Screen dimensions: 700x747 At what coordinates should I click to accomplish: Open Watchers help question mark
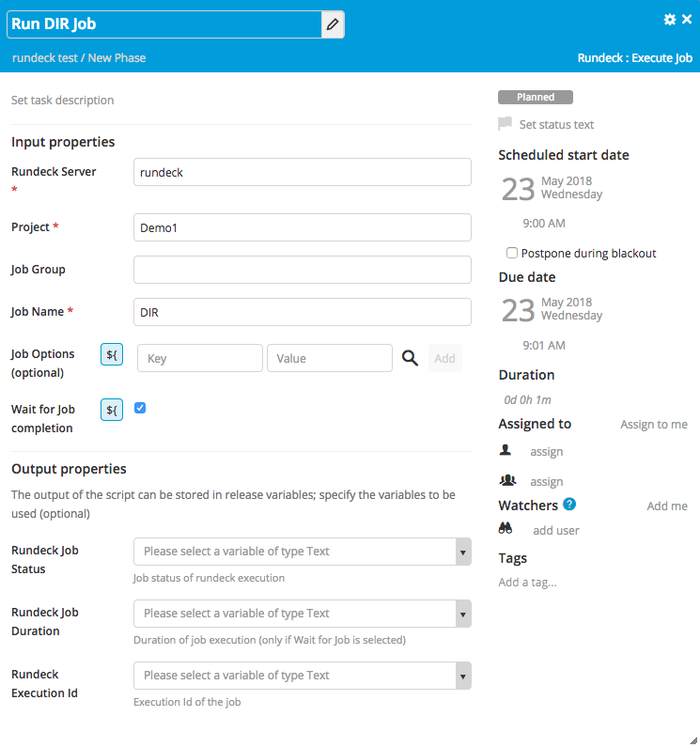point(569,504)
